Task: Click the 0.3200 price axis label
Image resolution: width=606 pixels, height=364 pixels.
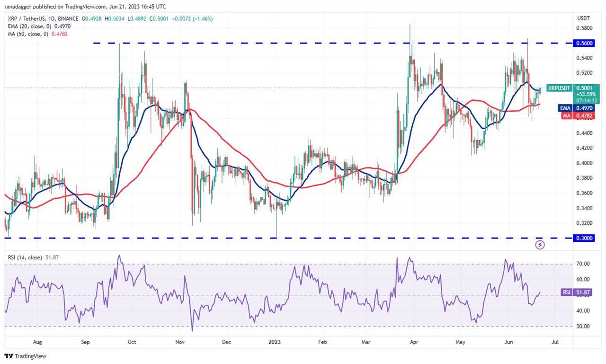Action: (584, 223)
